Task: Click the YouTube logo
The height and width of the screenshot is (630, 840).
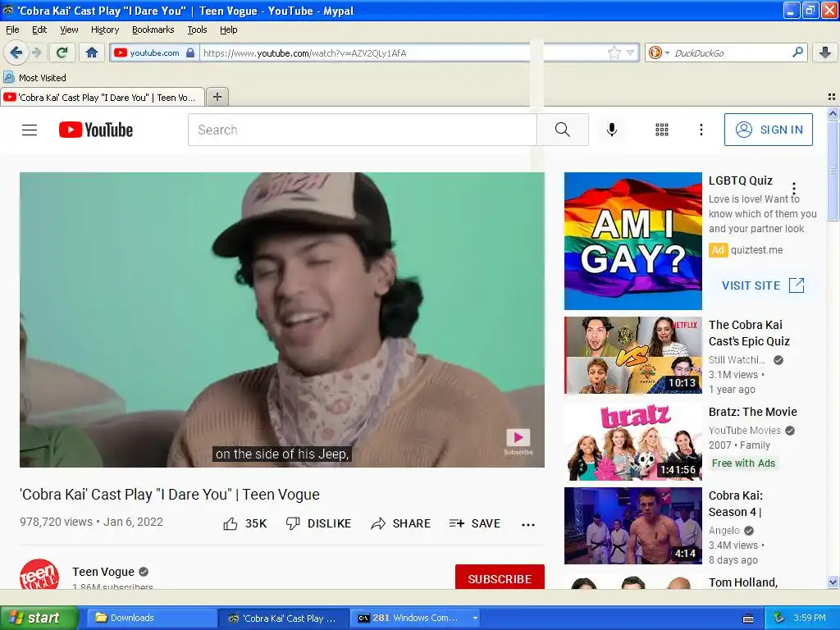Action: pyautogui.click(x=96, y=130)
